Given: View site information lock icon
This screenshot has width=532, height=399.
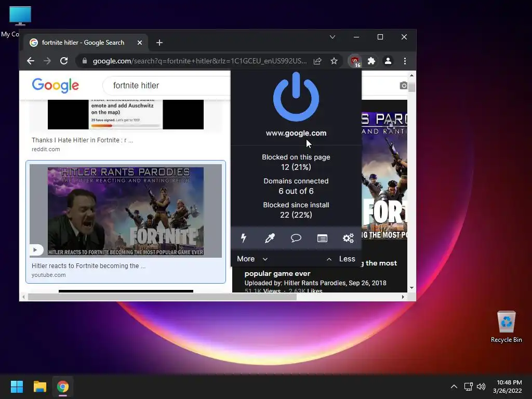Looking at the screenshot, I should (85, 61).
